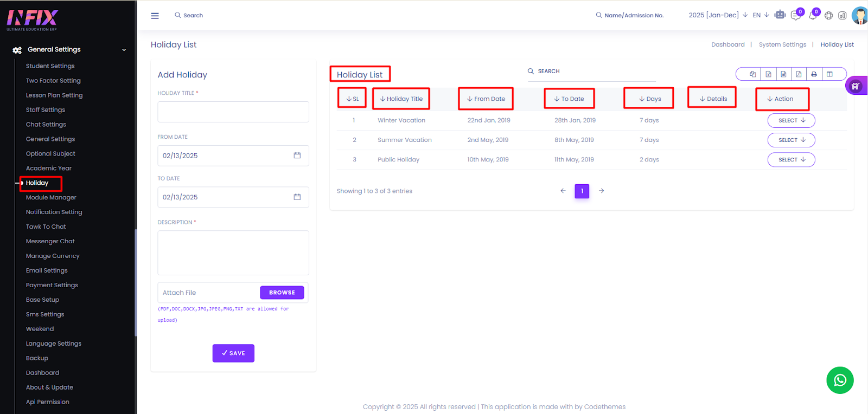Open the notifications bell

813,15
